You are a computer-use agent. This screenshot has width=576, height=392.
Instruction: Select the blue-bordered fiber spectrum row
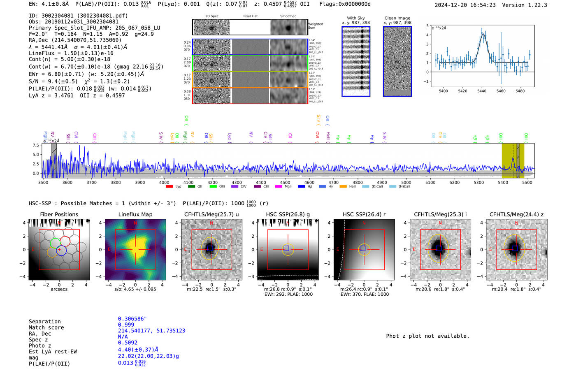[250, 47]
